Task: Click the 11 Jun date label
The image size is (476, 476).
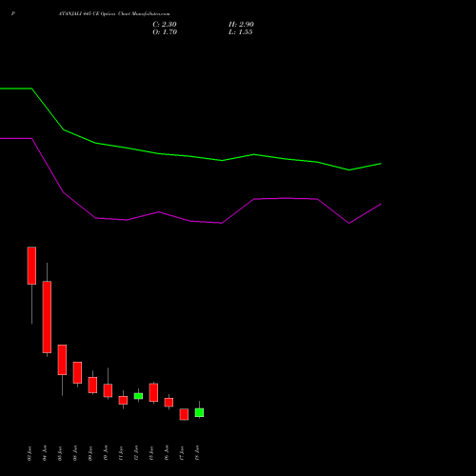Action: pos(121,453)
